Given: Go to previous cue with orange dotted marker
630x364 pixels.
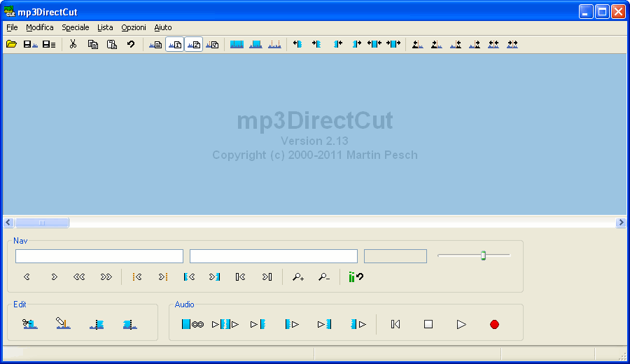Looking at the screenshot, I should (x=137, y=276).
